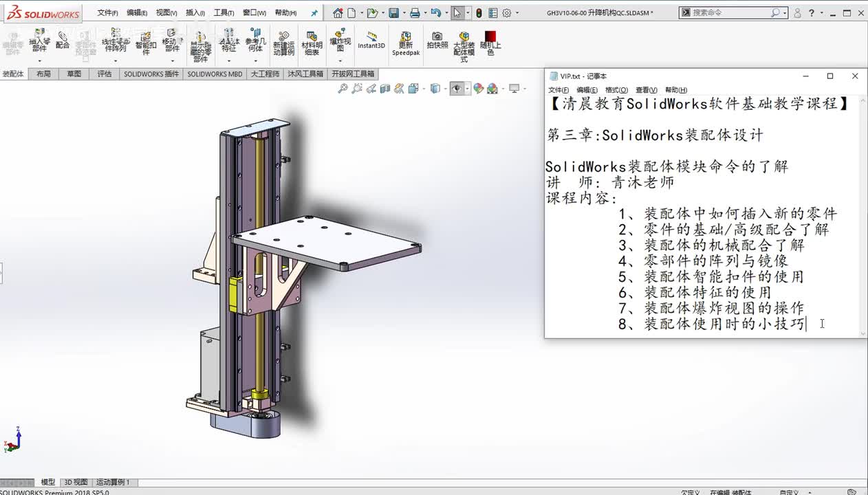868x495 pixels.
Task: Click the Zoom to Fit icon in viewport toolbar
Action: coord(343,89)
